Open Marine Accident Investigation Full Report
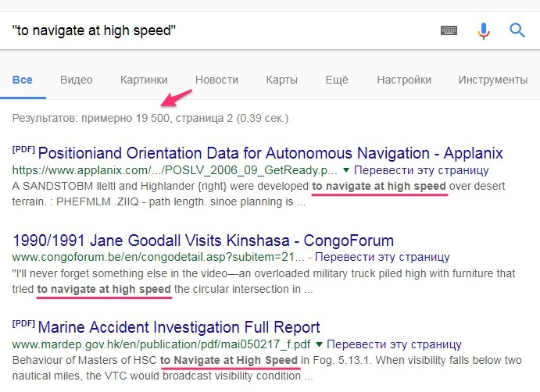540x392 pixels. (178, 327)
